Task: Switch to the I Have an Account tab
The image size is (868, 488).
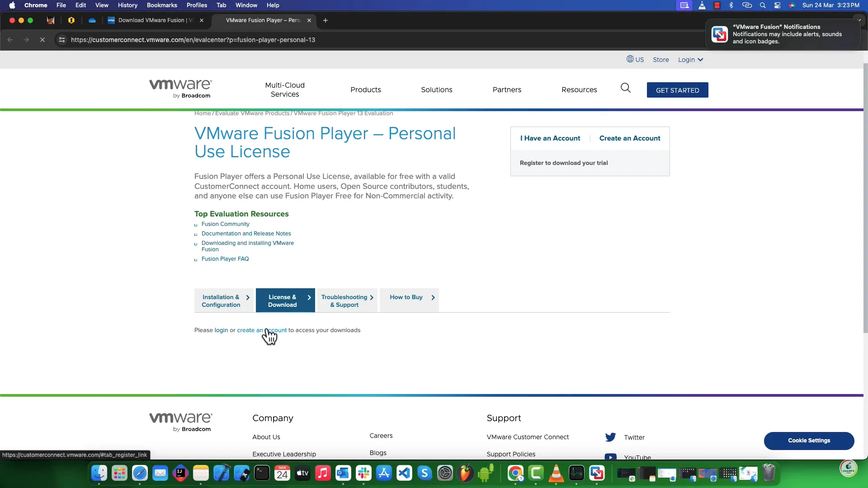Action: [550, 138]
